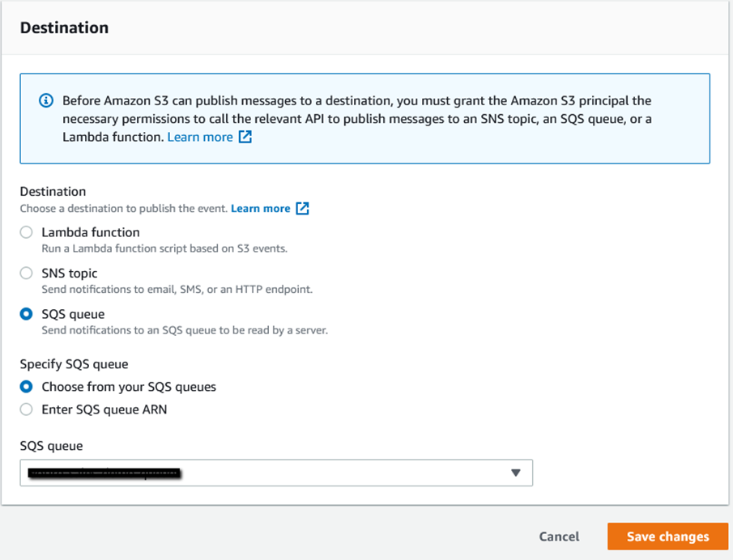Select the Lambda function radio button

26,232
